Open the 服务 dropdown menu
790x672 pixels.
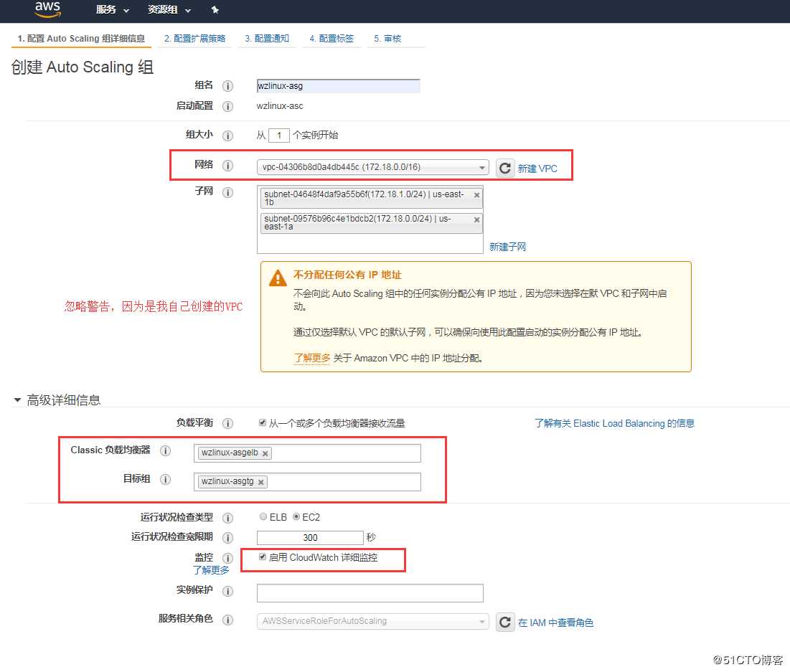(x=113, y=9)
